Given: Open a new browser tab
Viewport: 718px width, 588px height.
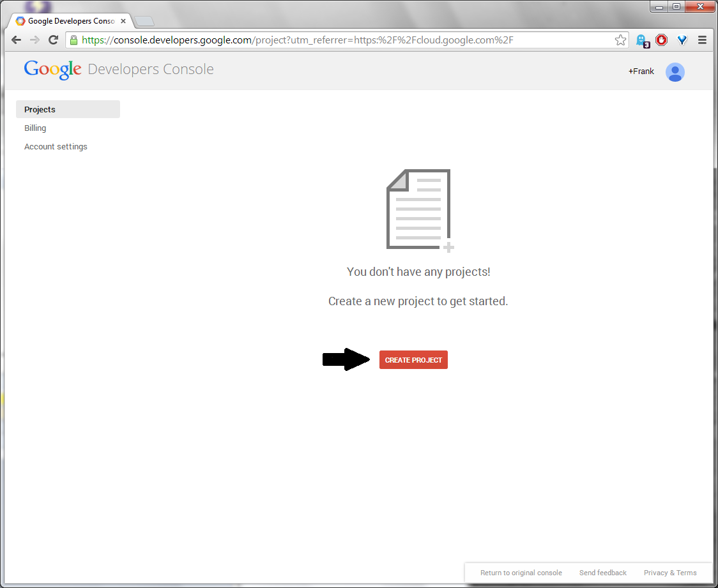Looking at the screenshot, I should pyautogui.click(x=144, y=20).
